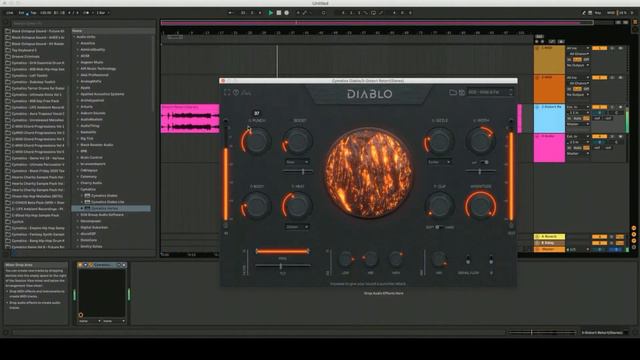
Task: Click the Punch knob in Diablo
Action: 256,141
